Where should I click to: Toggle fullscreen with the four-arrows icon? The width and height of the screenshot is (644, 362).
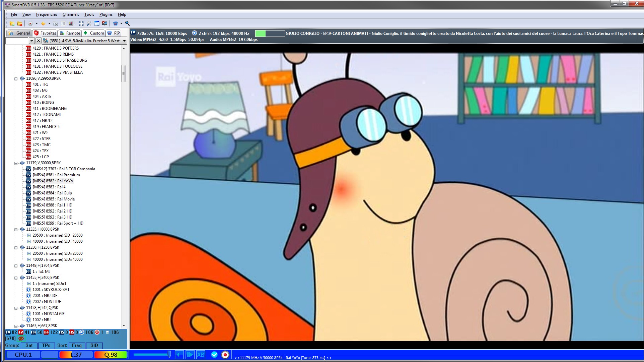click(x=81, y=23)
